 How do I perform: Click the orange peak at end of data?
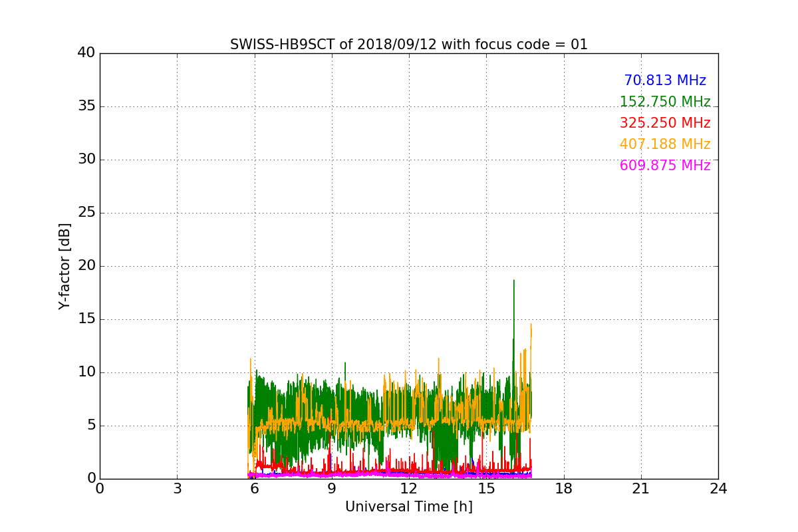click(x=531, y=325)
